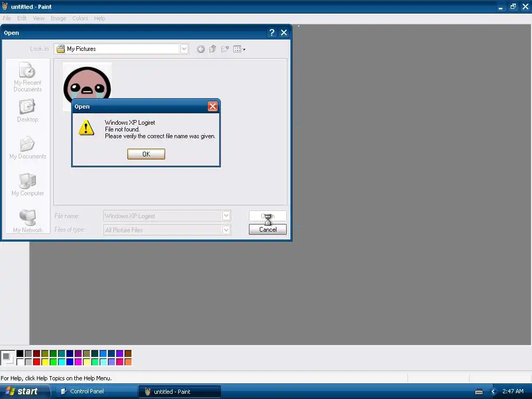Pick the black color swatch

(20, 354)
